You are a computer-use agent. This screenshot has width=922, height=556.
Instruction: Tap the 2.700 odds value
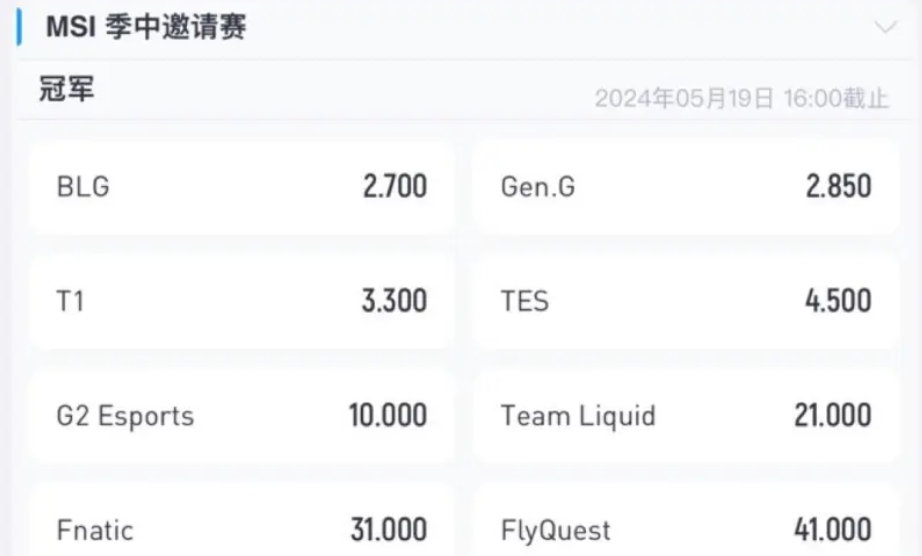[x=394, y=187]
